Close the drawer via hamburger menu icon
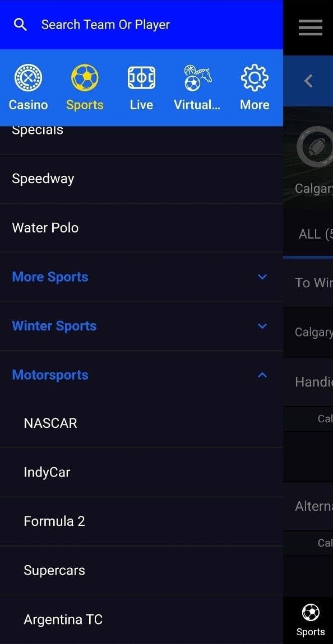 [x=311, y=28]
